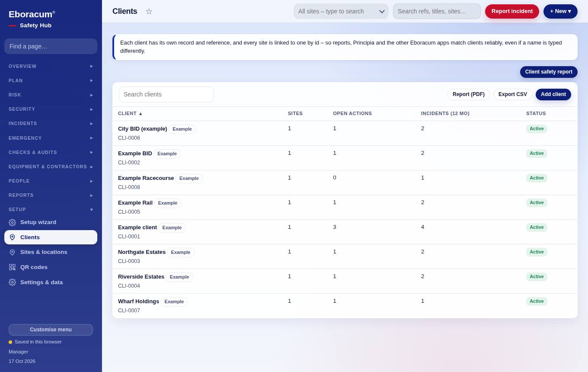Viewport: 588px width, 372px height.
Task: Focus the Search clients field
Action: [166, 94]
